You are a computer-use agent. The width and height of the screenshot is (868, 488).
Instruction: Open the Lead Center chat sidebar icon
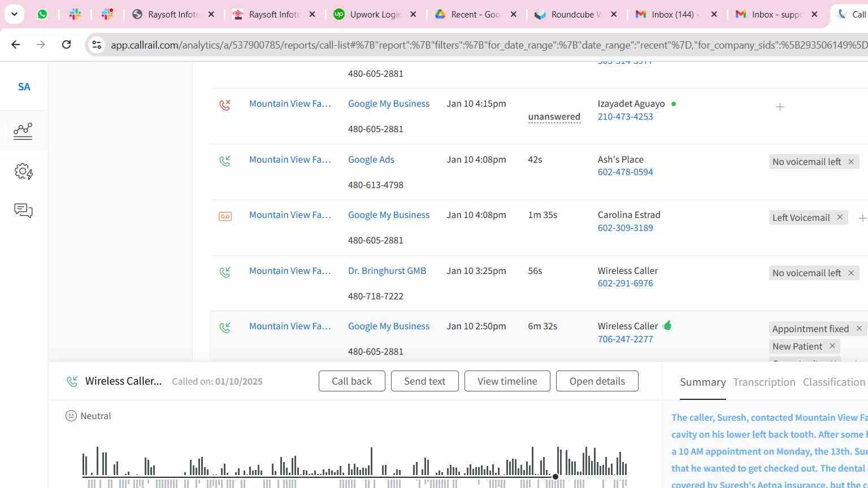click(x=23, y=211)
